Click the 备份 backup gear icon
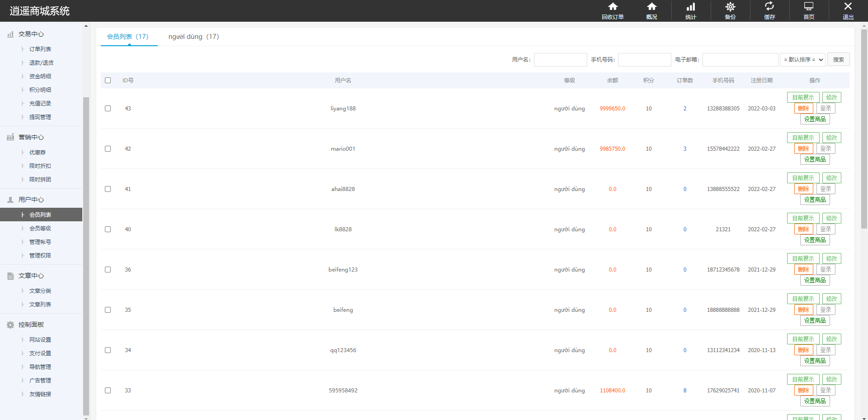This screenshot has width=868, height=420. [730, 7]
